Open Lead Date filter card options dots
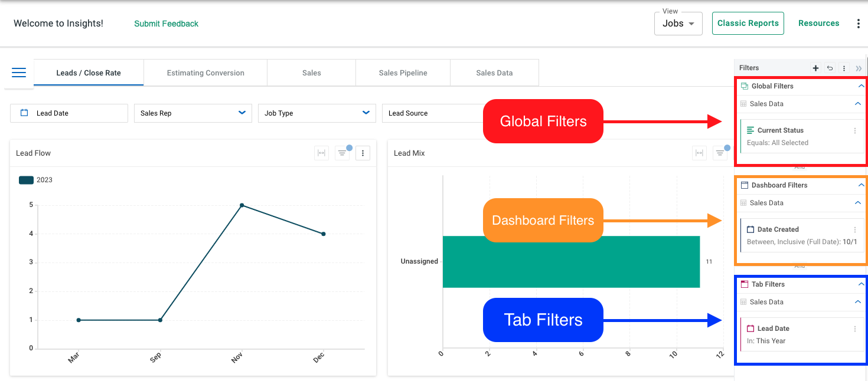 coord(854,329)
